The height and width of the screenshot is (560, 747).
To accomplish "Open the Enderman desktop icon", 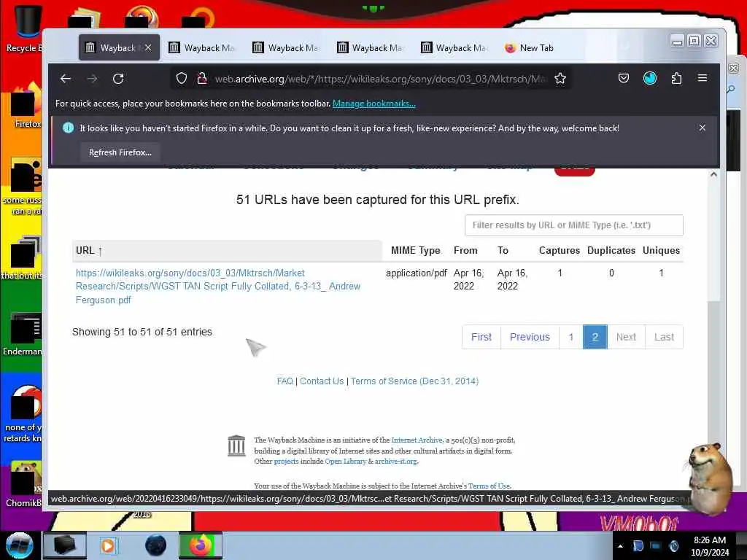I will (x=24, y=334).
